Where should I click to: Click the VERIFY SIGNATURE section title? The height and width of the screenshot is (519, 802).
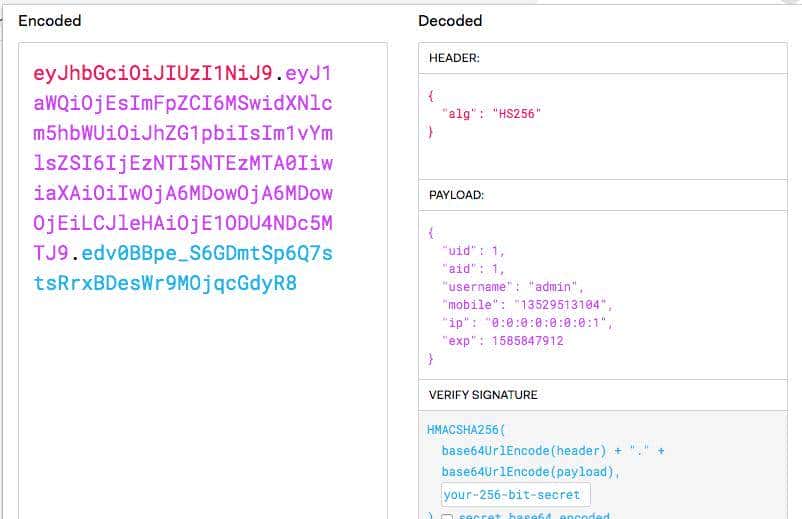pos(483,395)
